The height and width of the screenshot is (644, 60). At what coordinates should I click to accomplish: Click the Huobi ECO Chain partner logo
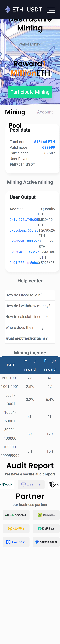point(16,515)
